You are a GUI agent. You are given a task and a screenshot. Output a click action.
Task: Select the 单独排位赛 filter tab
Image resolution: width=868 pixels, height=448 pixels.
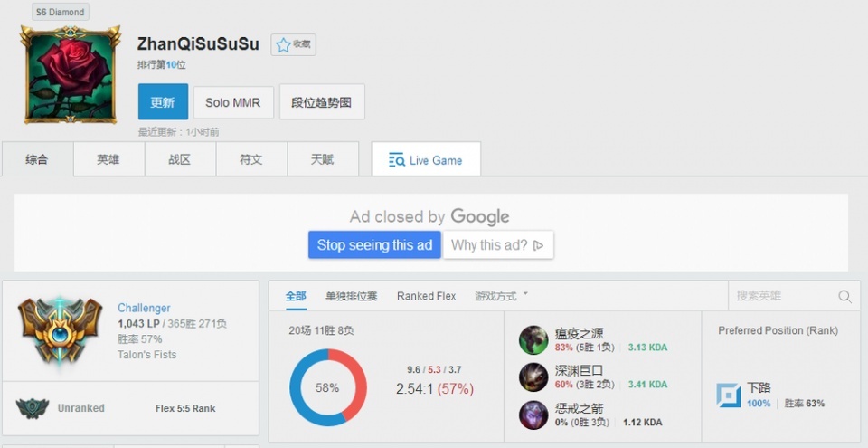352,296
